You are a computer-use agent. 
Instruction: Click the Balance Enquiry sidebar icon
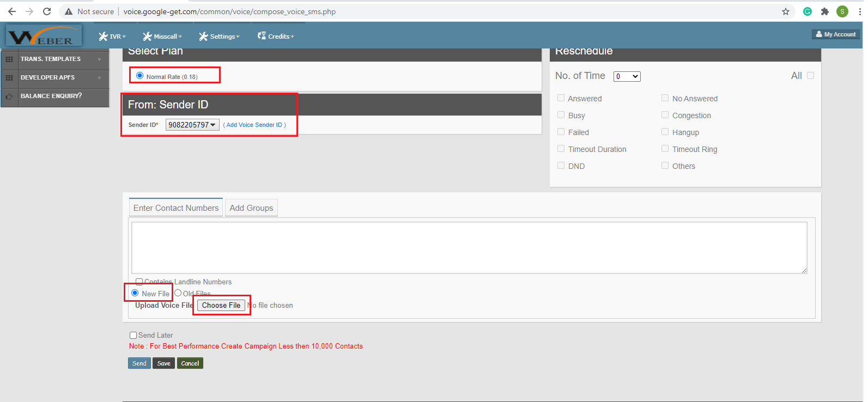point(9,96)
